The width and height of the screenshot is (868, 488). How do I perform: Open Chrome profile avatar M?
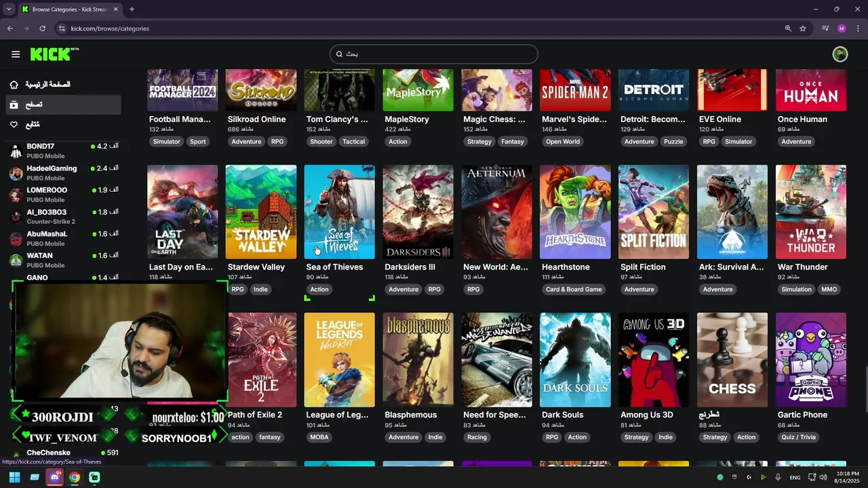click(x=842, y=28)
